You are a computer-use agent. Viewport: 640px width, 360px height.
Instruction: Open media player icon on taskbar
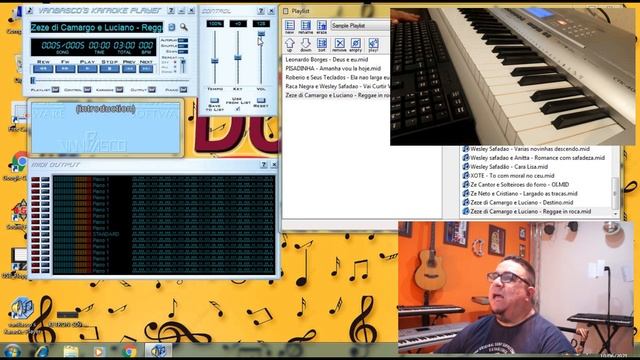point(99,351)
